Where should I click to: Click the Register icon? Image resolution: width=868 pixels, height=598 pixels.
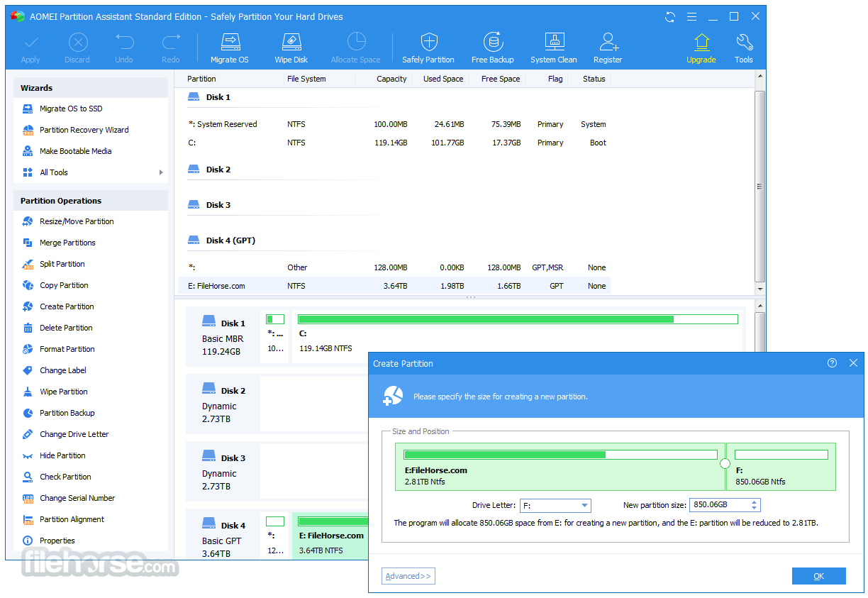[608, 48]
